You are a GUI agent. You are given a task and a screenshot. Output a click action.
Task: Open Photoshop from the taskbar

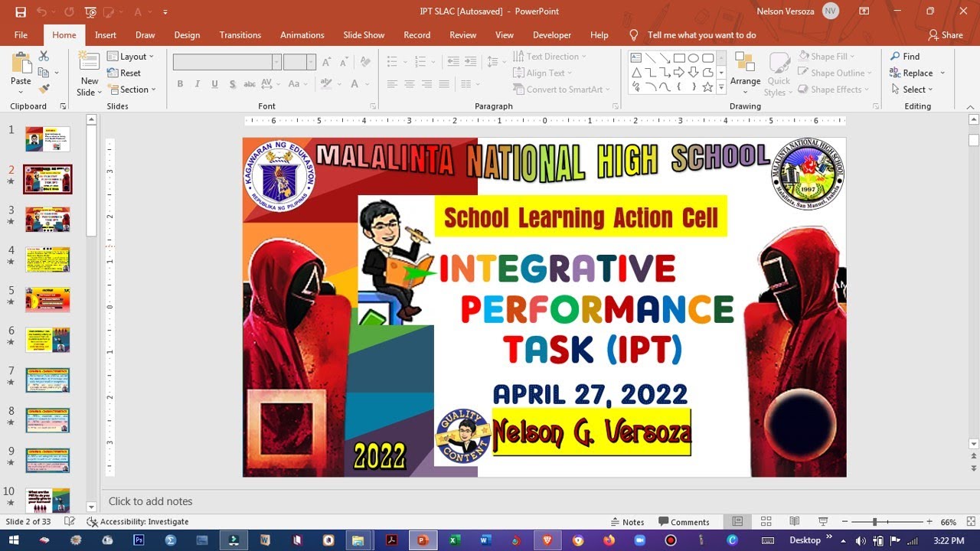139,540
